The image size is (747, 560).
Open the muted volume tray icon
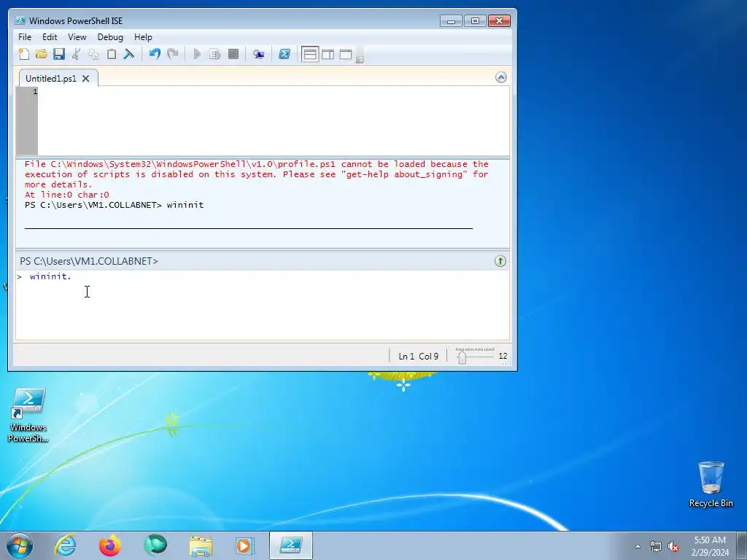pyautogui.click(x=673, y=546)
